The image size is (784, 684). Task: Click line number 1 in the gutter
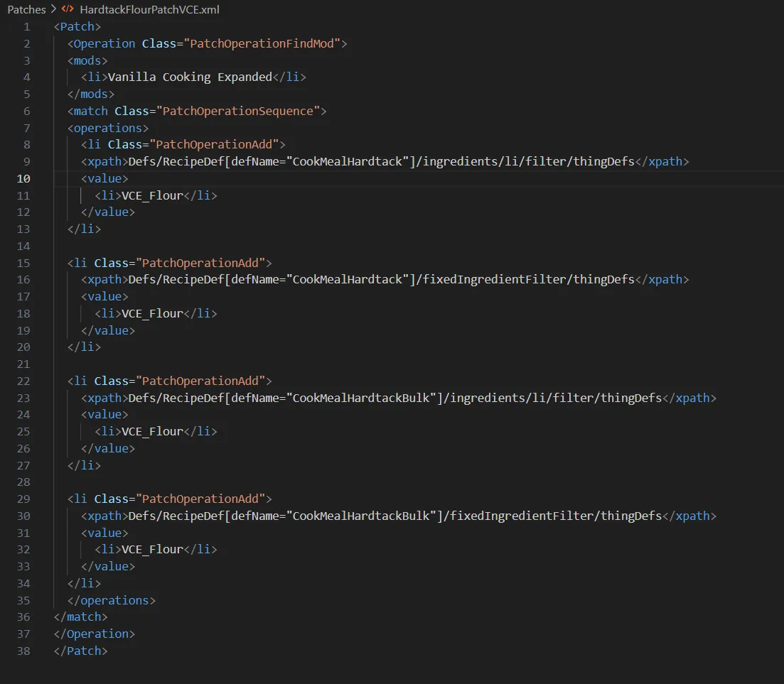[x=27, y=27]
